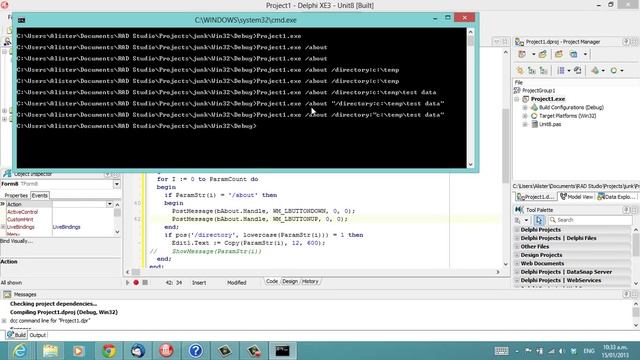Click the blue view icon in Project Manager toolbar
The height and width of the screenshot is (360, 640).
point(573,54)
